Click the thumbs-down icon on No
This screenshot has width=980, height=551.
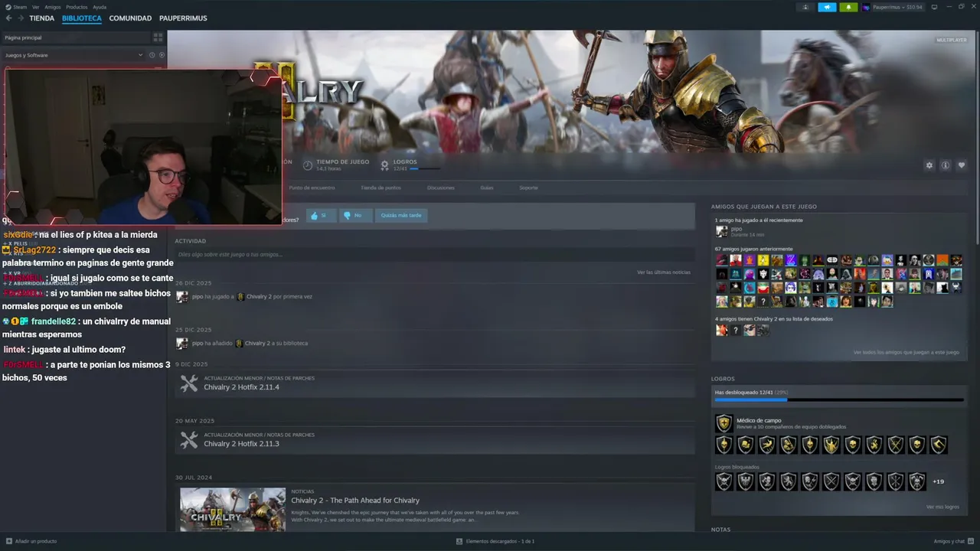pos(347,216)
